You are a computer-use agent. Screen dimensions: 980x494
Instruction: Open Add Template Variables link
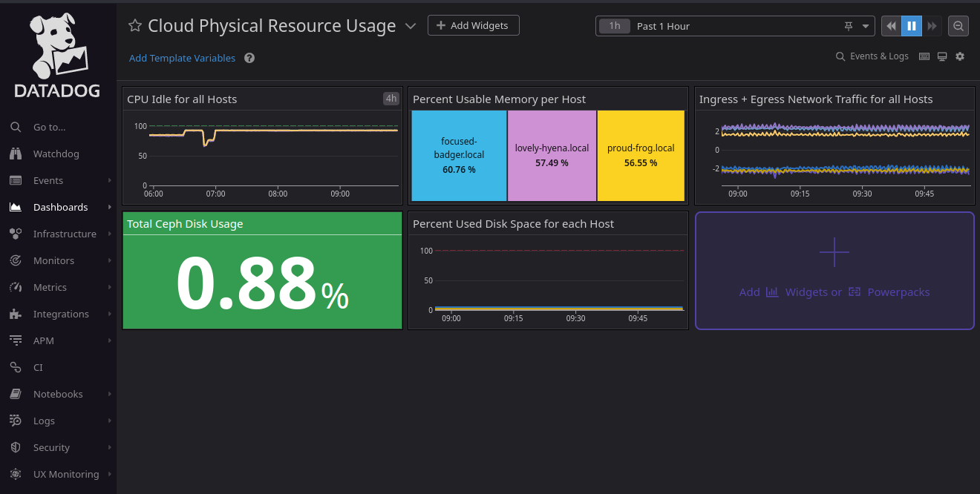[182, 58]
